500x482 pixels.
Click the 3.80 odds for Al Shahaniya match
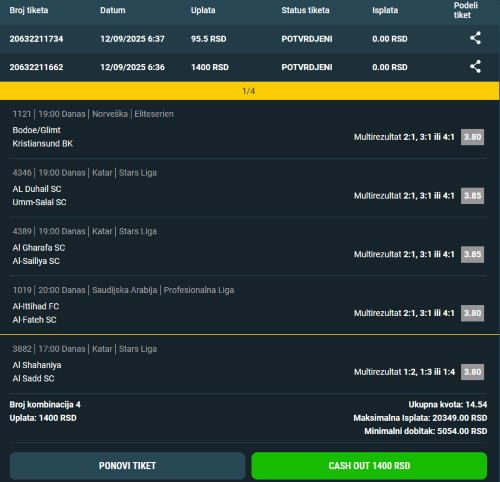472,372
